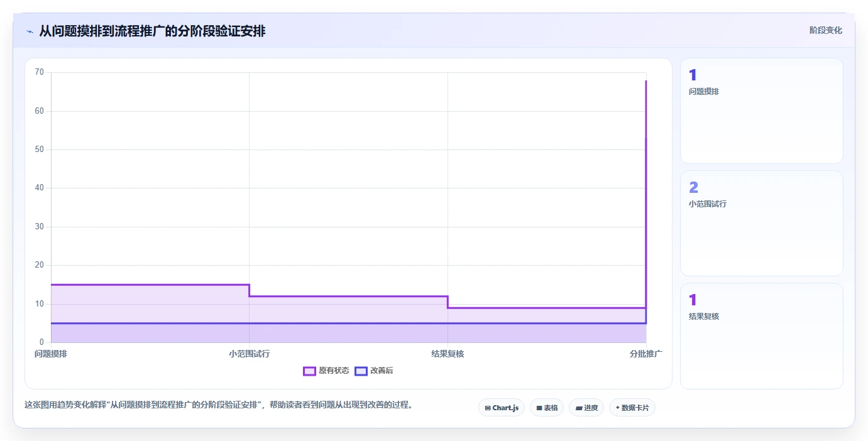The image size is (868, 441).
Task: Click the number 1 in 问题摸排 card
Action: coord(693,75)
